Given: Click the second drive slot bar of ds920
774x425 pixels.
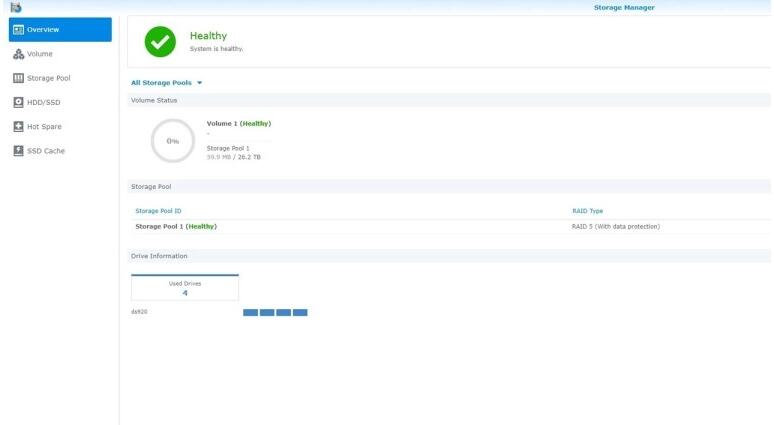Looking at the screenshot, I should click(x=267, y=312).
